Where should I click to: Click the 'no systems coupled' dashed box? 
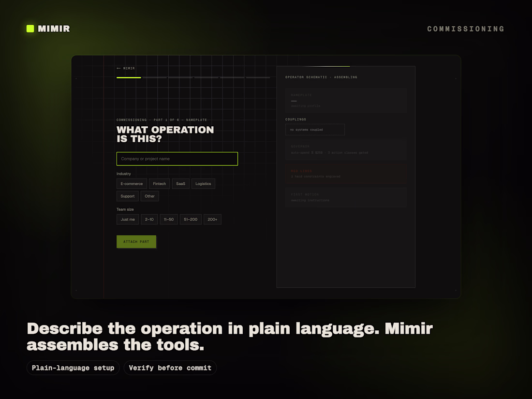click(x=315, y=130)
